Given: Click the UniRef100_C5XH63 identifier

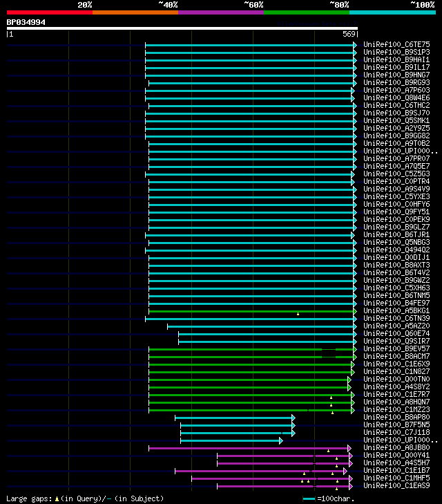Looking at the screenshot, I should (396, 288).
